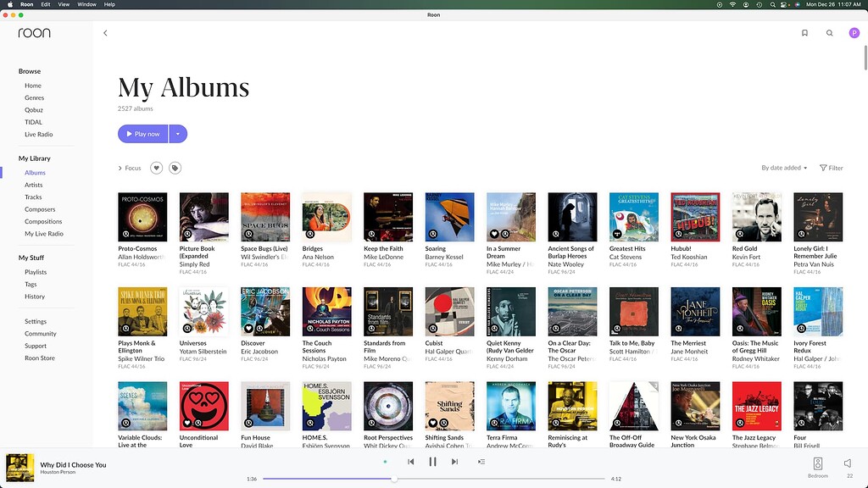Select Artists in the My Library sidebar
Screen dimensions: 868x488
click(35, 185)
